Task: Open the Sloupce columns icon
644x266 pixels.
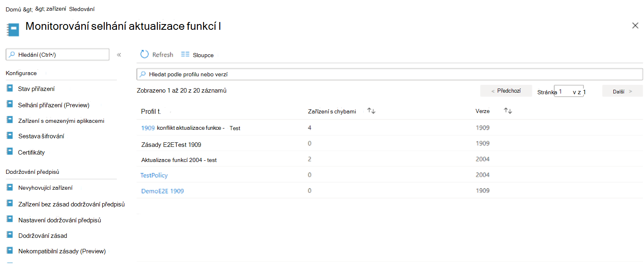Action: point(185,54)
